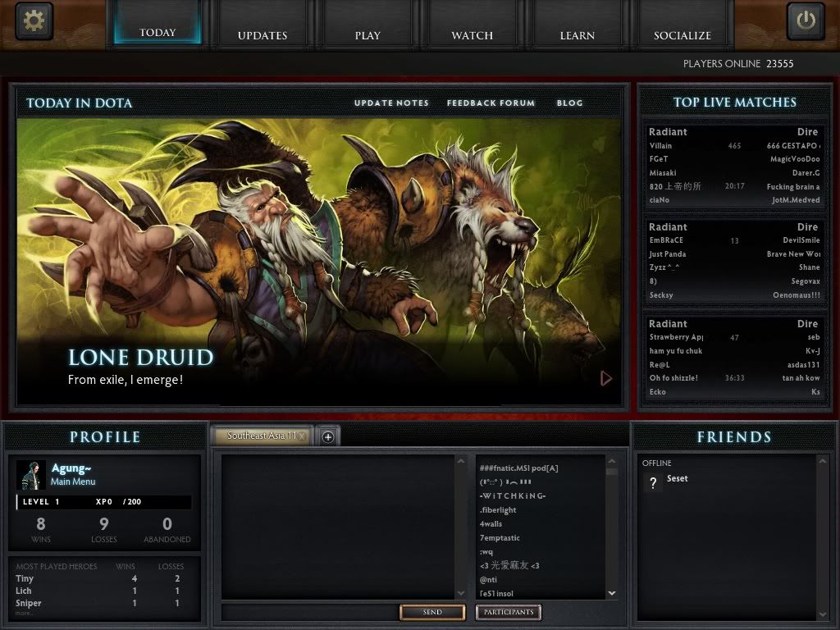Select participant .fiberlight
This screenshot has width=840, height=630.
(498, 510)
